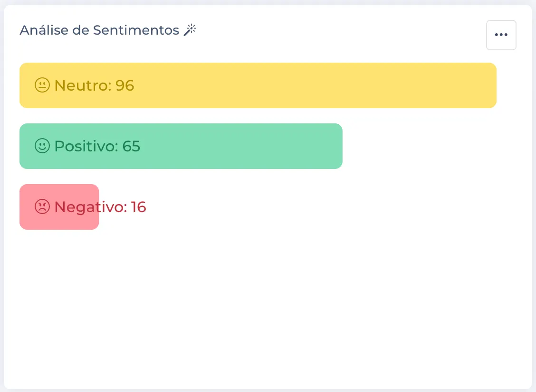Click the word "Sentimentos" in the header

136,30
